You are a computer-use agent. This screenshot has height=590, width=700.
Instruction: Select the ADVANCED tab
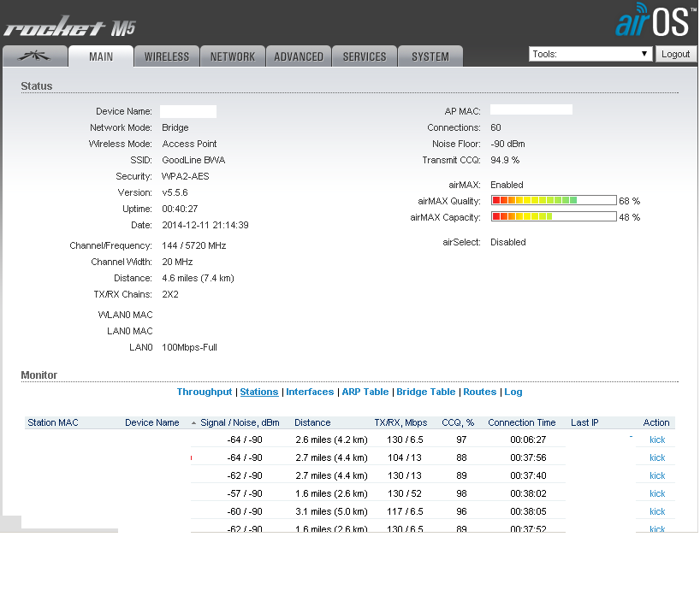click(x=299, y=56)
